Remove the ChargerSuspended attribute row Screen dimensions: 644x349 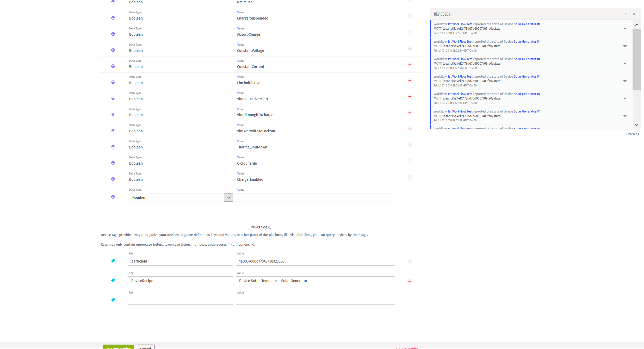[410, 16]
